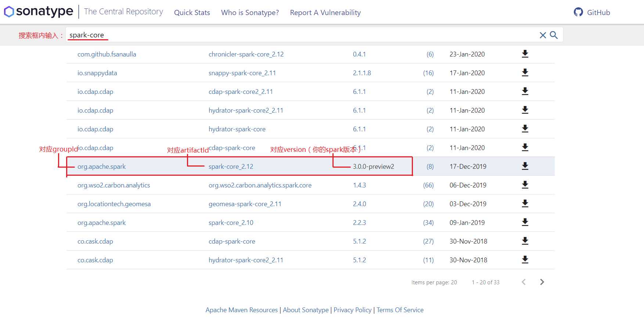Screen dimensions: 644x321
Task: Download snappy-spark-core_2.11 artifact
Action: click(525, 73)
